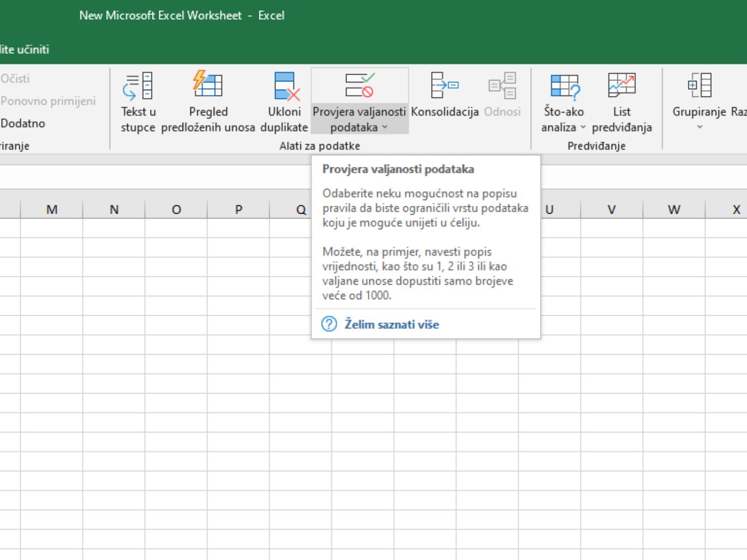The width and height of the screenshot is (747, 560).
Task: Open Tekst u stupce tool
Action: coord(138,102)
